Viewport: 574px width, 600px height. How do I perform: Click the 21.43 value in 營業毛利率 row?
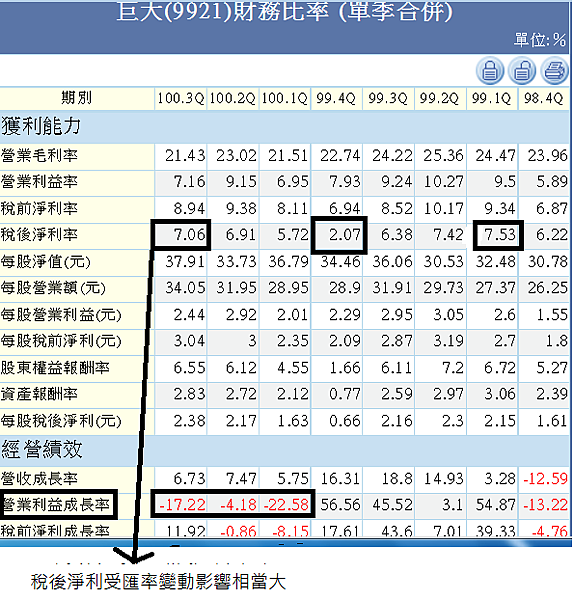click(x=185, y=156)
